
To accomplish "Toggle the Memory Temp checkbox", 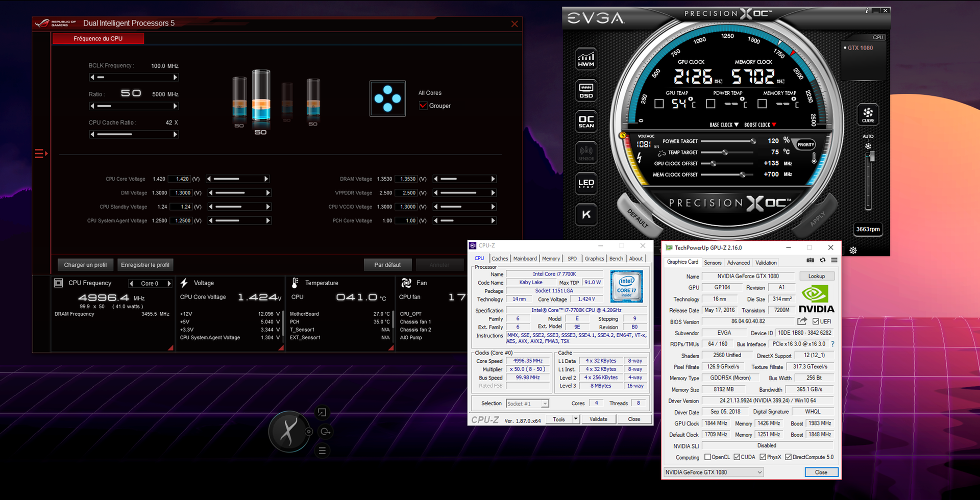I will (x=762, y=104).
